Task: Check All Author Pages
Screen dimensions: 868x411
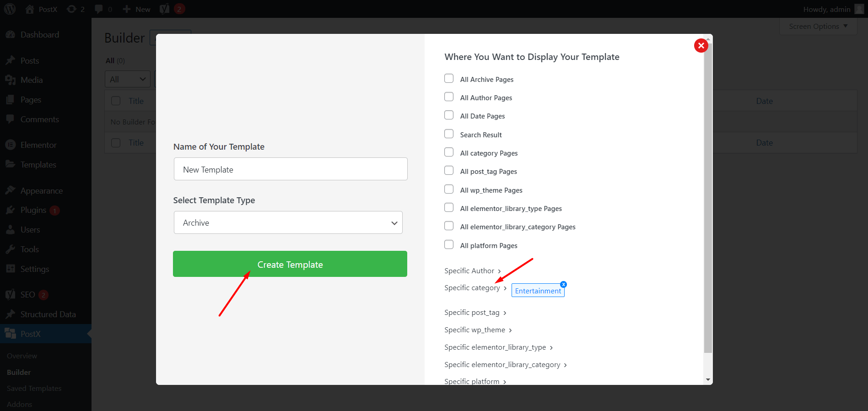Action: [449, 97]
